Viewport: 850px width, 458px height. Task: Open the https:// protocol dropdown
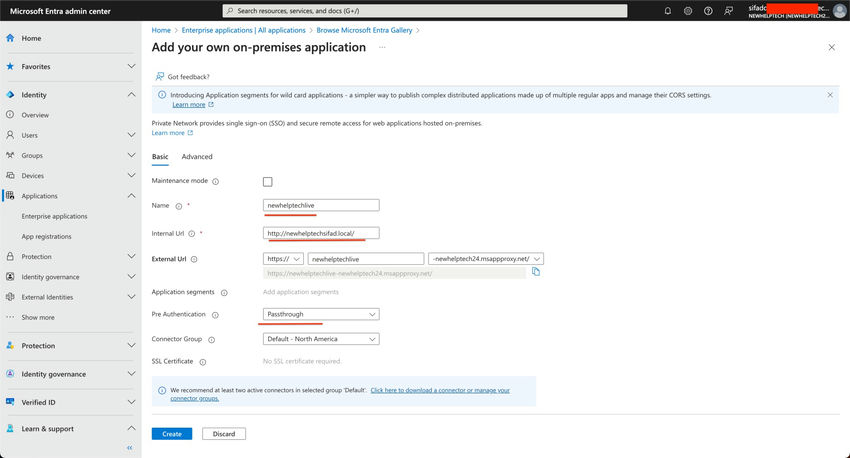(283, 258)
